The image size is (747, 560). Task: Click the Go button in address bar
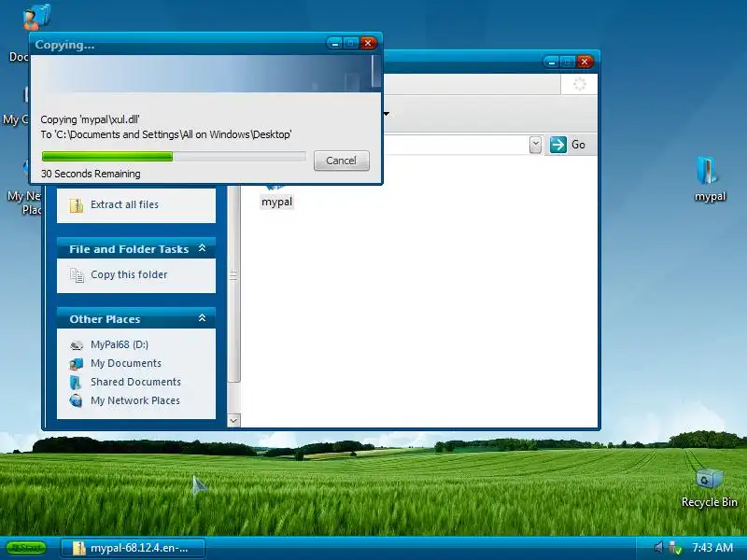pos(569,145)
